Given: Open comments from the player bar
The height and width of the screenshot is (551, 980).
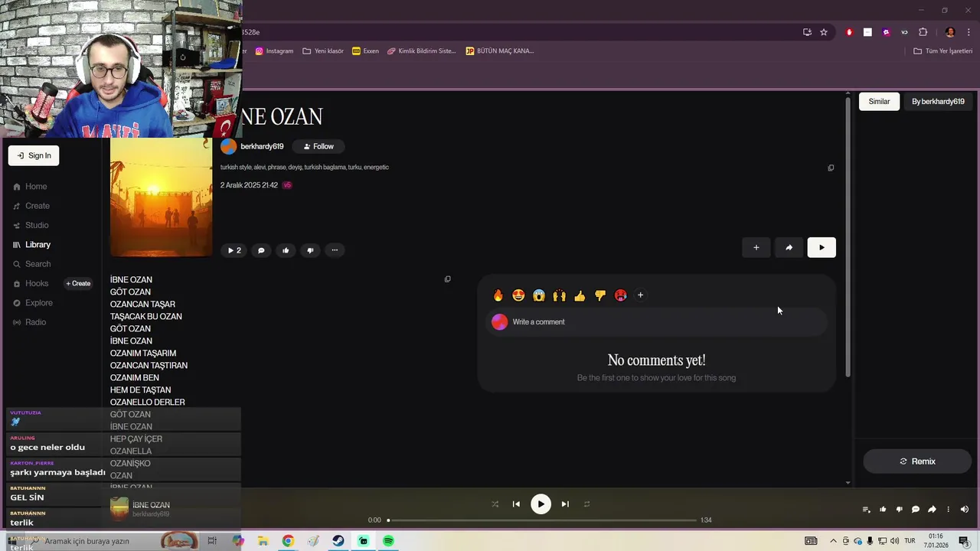Looking at the screenshot, I should click(916, 510).
